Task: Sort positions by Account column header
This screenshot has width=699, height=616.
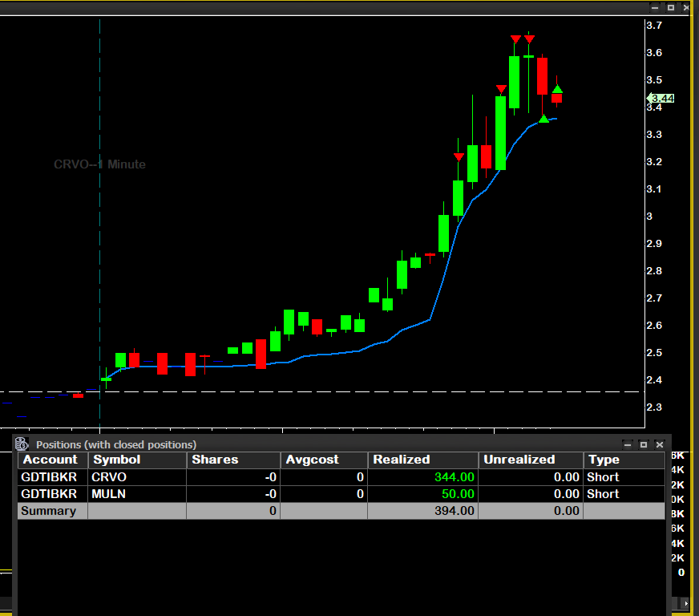Action: pos(53,460)
